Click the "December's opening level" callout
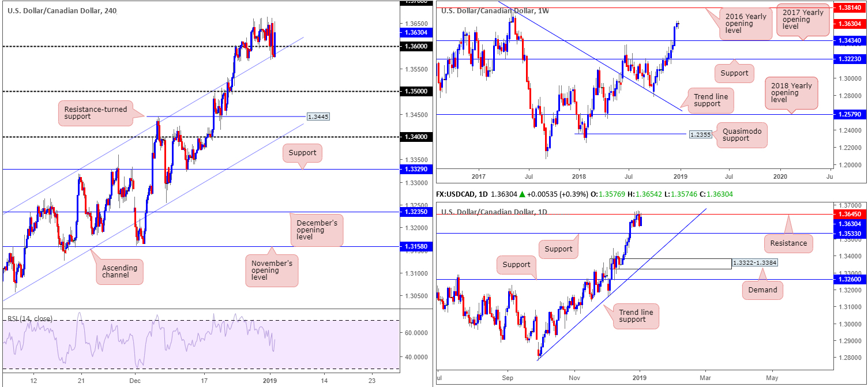The height and width of the screenshot is (387, 868). [x=316, y=230]
